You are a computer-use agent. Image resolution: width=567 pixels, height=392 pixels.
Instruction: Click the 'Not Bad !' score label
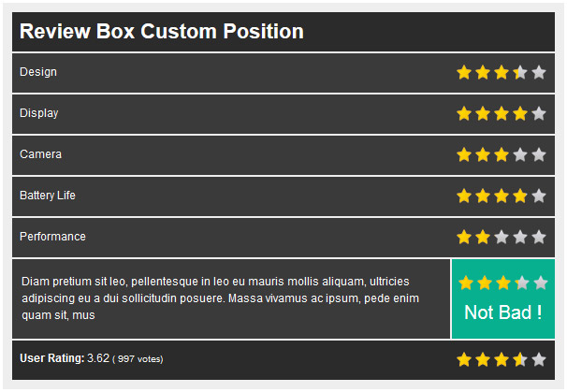pyautogui.click(x=503, y=312)
